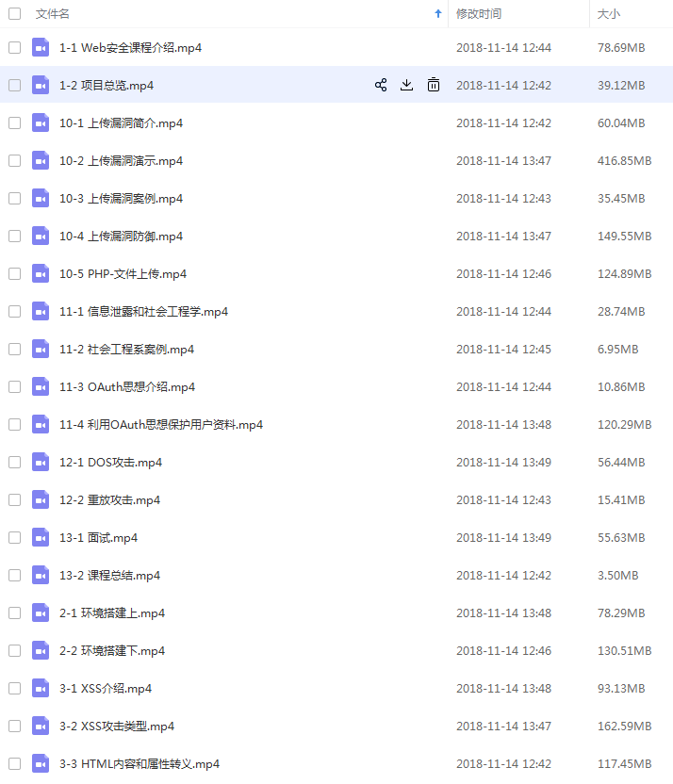Click video icon of 11-1 信息泄露和社会工程学.mp4
Image resolution: width=673 pixels, height=784 pixels.
[x=41, y=312]
